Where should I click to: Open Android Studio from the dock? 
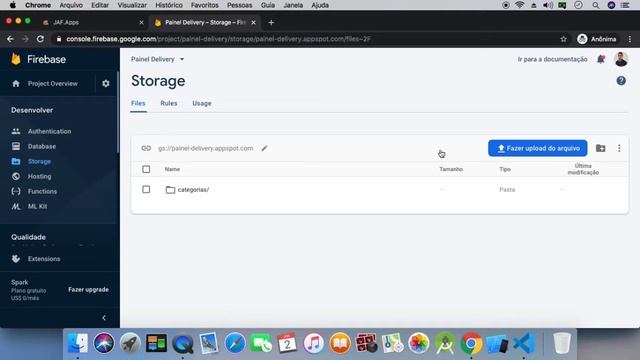coord(445,343)
